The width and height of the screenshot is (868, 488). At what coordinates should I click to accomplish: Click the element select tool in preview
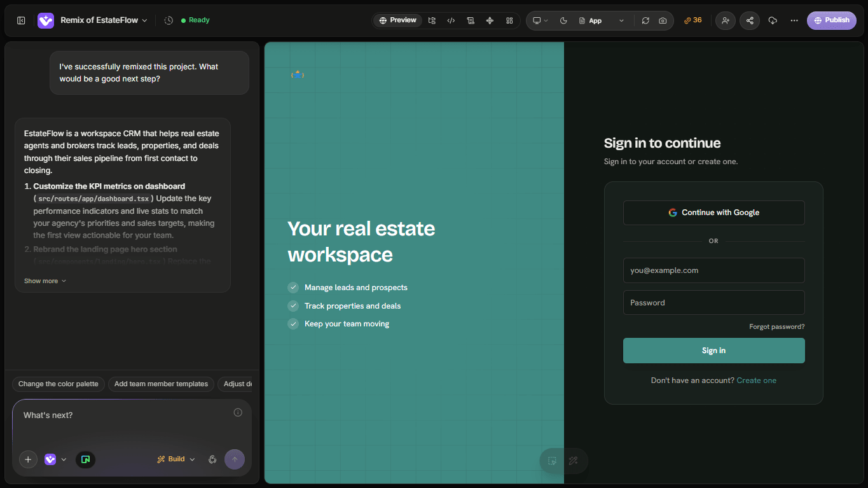(x=552, y=461)
